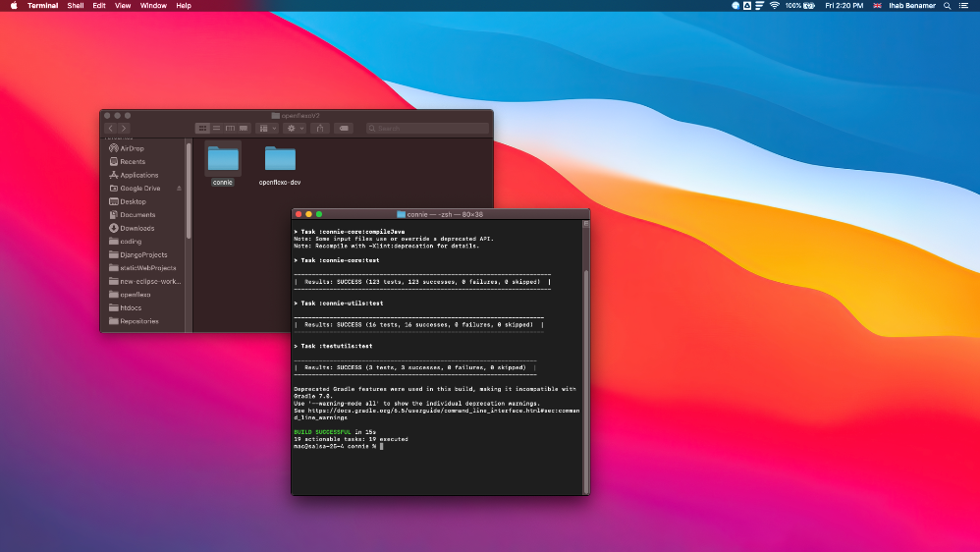Click the '19 actionable tasks: 19 executed' line
This screenshot has height=552, width=980.
point(351,439)
